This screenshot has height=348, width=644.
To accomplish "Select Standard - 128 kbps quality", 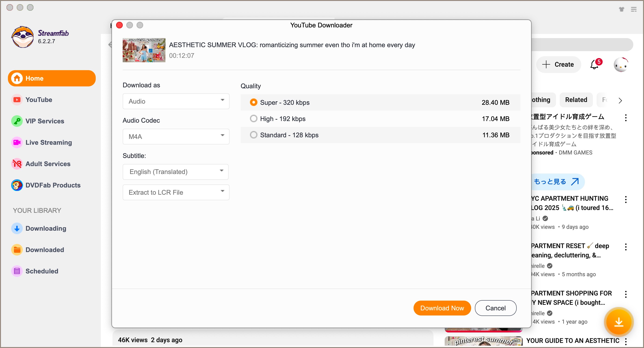I will point(380,135).
